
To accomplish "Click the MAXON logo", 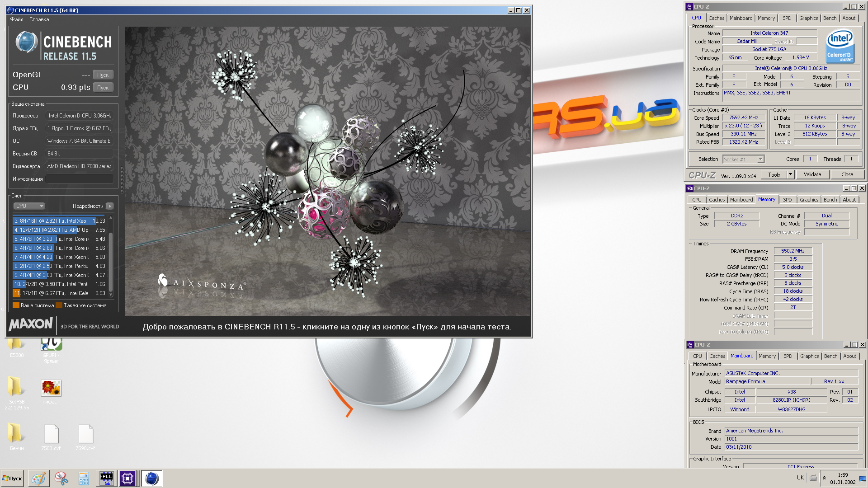I will tap(31, 324).
